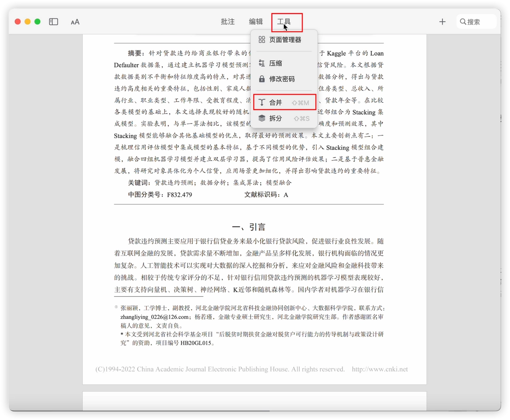510x420 pixels.
Task: Open the 批注 menu
Action: coord(228,22)
